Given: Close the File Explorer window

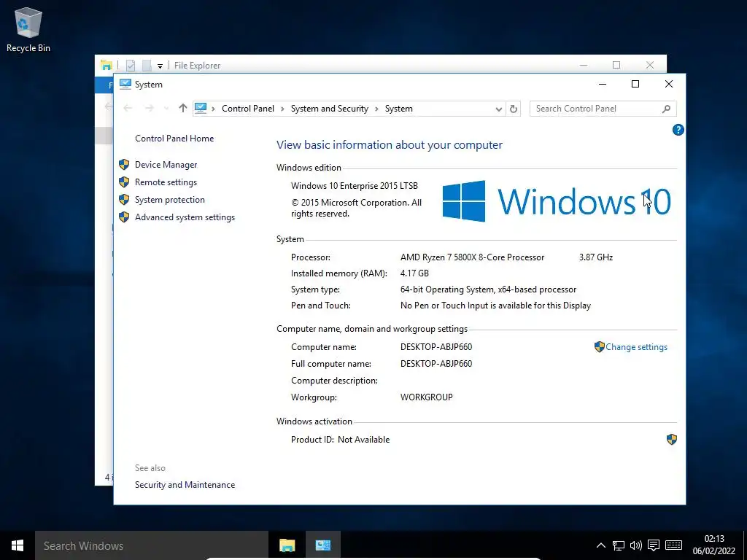Looking at the screenshot, I should [x=650, y=65].
